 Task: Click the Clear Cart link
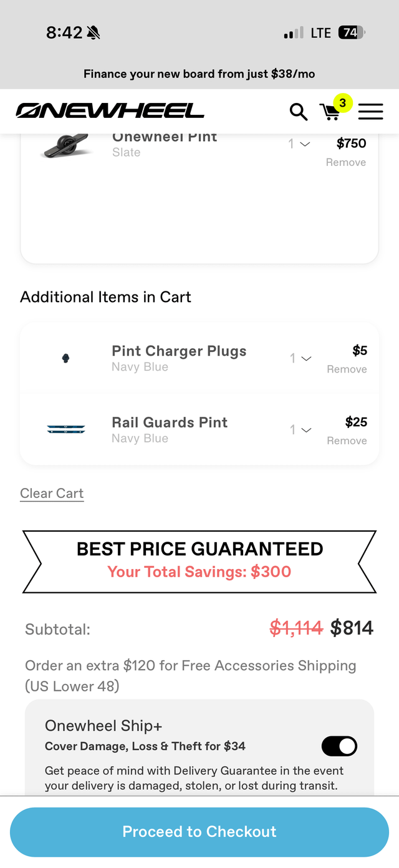coord(52,494)
